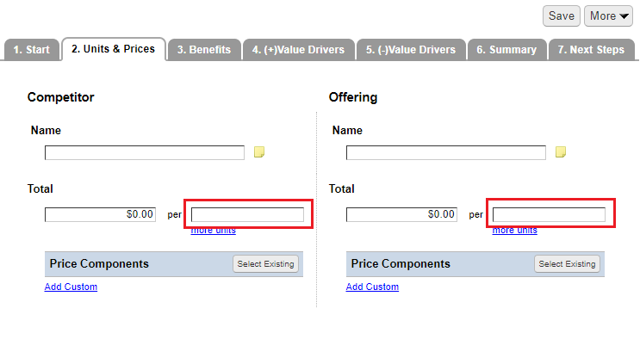This screenshot has height=364, width=640.
Task: Click the Save button
Action: (x=561, y=16)
